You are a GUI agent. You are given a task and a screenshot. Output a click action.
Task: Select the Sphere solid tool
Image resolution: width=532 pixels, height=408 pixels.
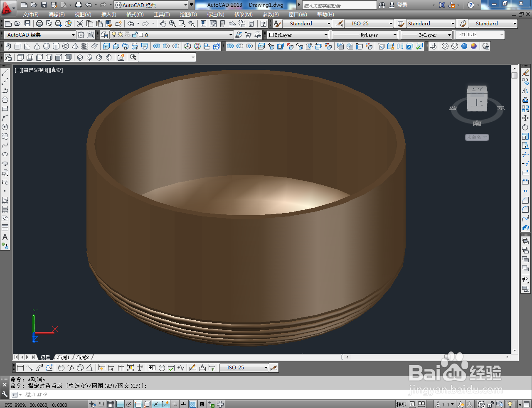47,46
